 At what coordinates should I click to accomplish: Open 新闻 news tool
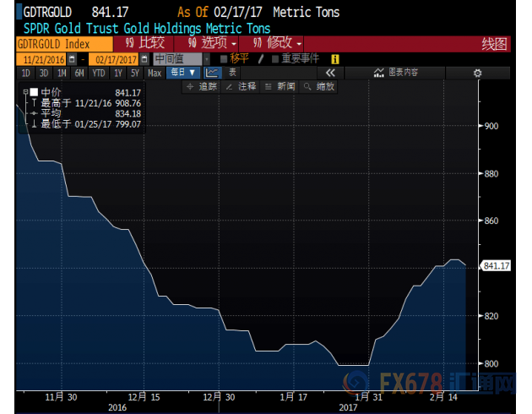point(280,87)
